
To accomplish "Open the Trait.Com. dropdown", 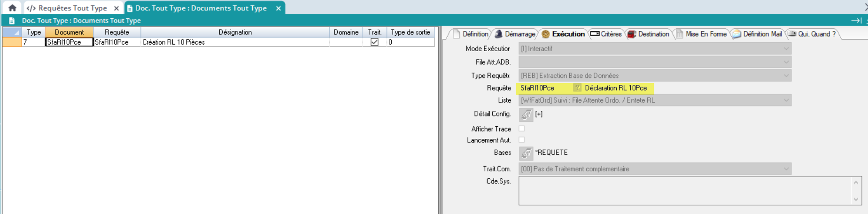I will [x=655, y=169].
